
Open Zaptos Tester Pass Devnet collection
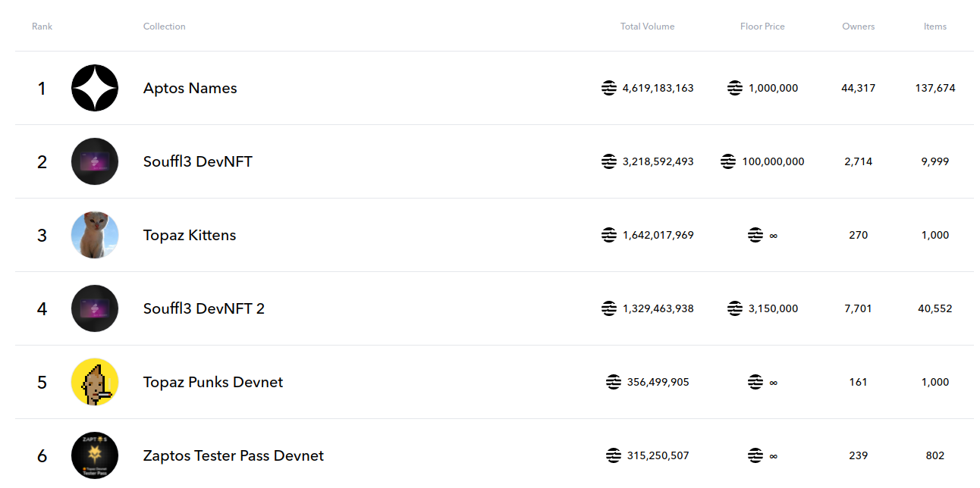(234, 455)
